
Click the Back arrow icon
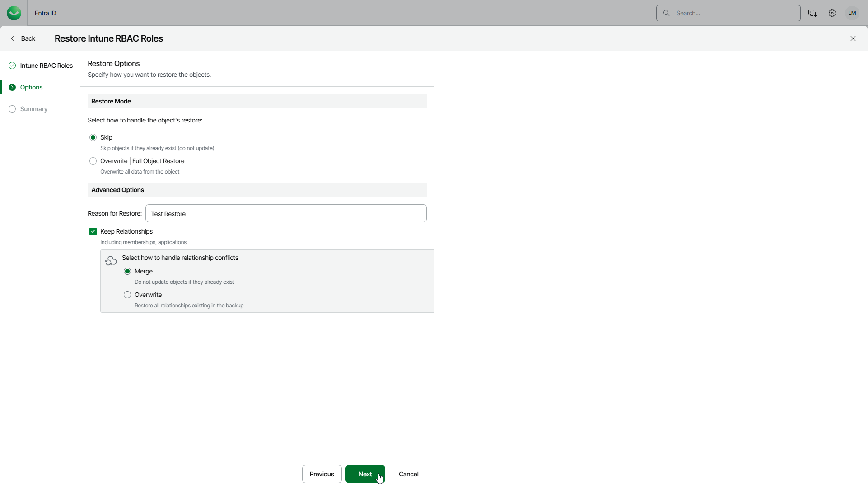pos(13,38)
